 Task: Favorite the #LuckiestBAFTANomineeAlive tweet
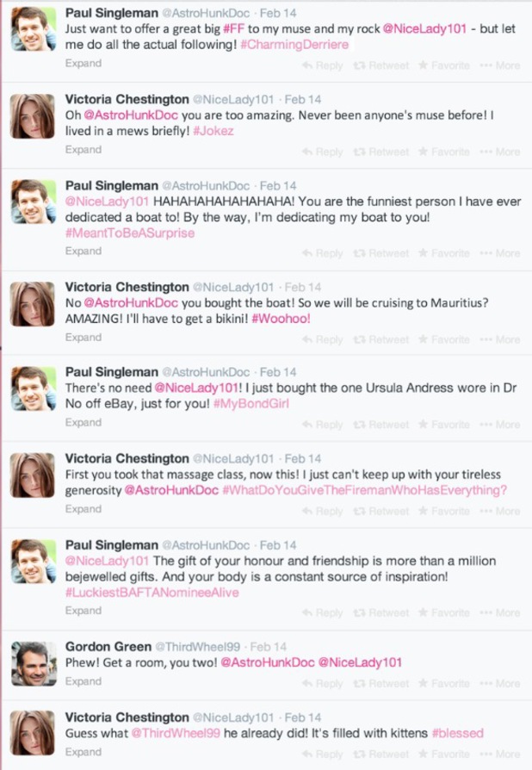[x=443, y=613]
